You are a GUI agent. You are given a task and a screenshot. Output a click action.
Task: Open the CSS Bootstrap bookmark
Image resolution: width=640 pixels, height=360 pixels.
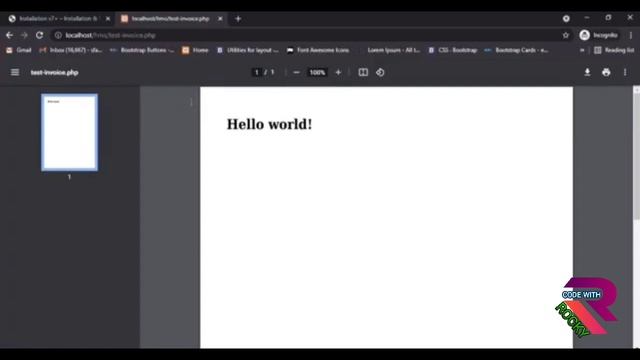pyautogui.click(x=453, y=50)
